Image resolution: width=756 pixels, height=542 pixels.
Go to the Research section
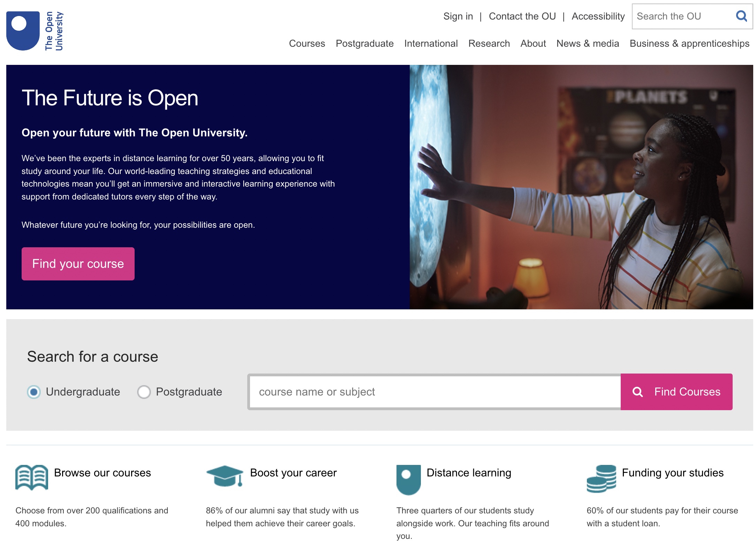click(489, 44)
